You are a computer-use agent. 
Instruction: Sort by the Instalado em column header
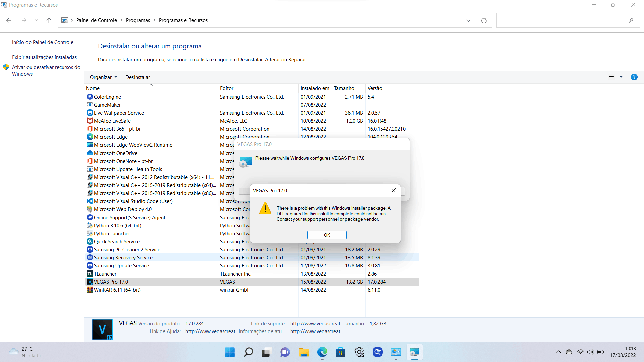315,88
